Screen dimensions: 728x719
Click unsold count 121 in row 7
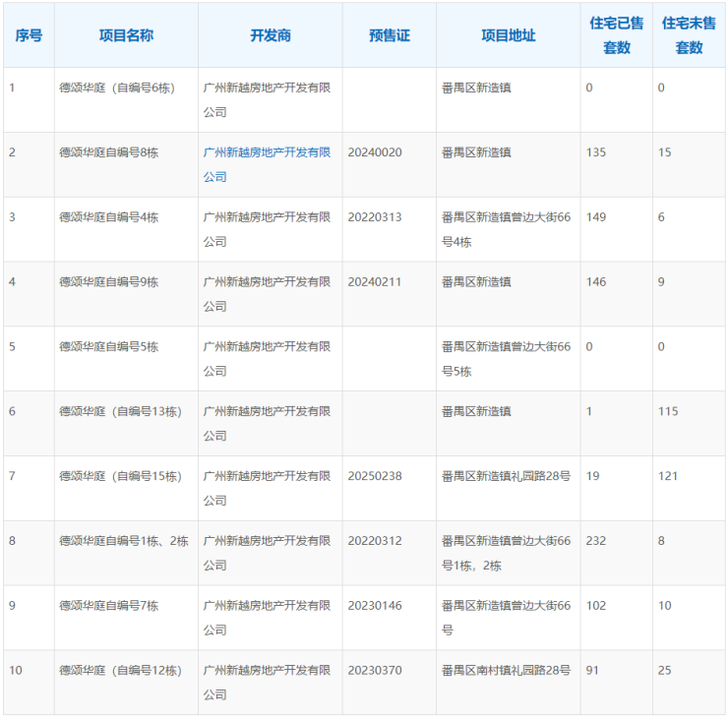tap(668, 476)
